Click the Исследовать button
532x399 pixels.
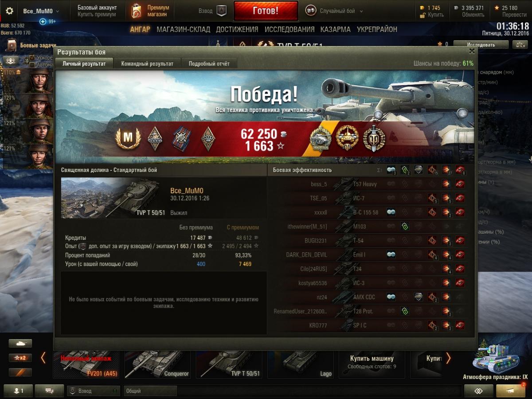click(x=481, y=45)
